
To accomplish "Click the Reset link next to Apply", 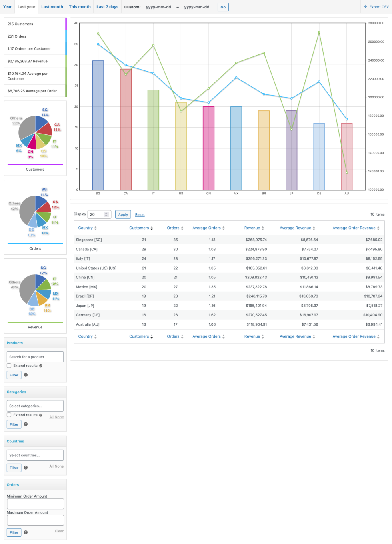I will pos(140,214).
